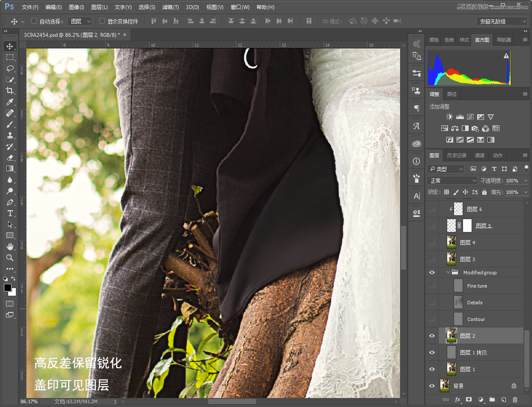Enable the 显示变换控件 checkbox
This screenshot has width=532, height=407.
[x=102, y=21]
